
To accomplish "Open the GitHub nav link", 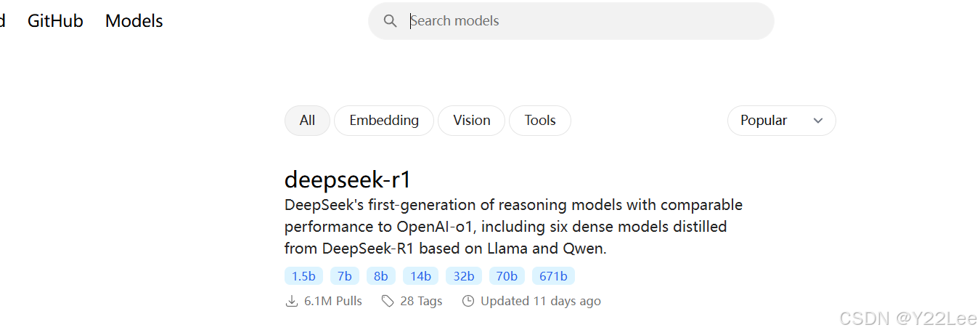I will (55, 21).
